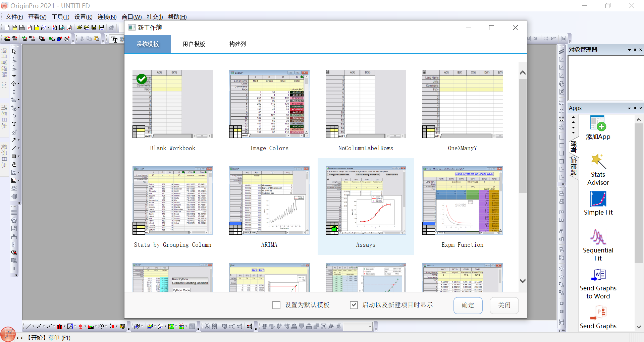Click the Paste clipboard toolbar icon
The height and width of the screenshot is (342, 644).
pyautogui.click(x=97, y=39)
